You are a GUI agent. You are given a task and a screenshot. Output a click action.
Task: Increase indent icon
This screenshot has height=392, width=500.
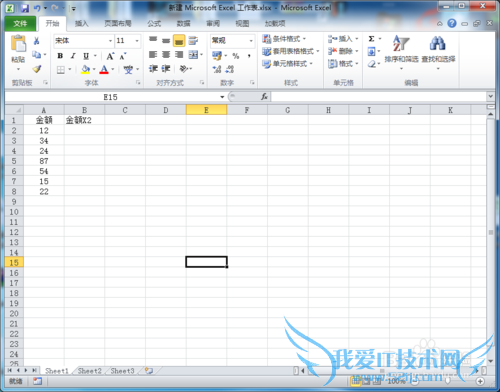[x=166, y=69]
